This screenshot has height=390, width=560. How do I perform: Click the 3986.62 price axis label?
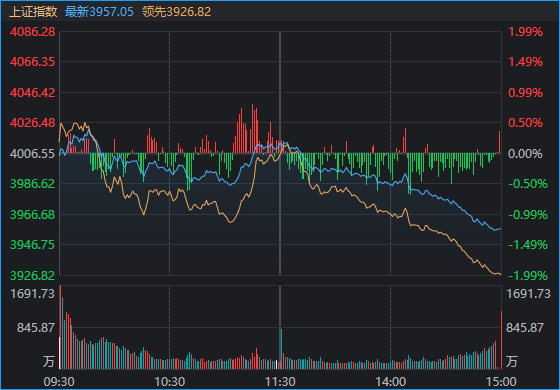point(32,184)
